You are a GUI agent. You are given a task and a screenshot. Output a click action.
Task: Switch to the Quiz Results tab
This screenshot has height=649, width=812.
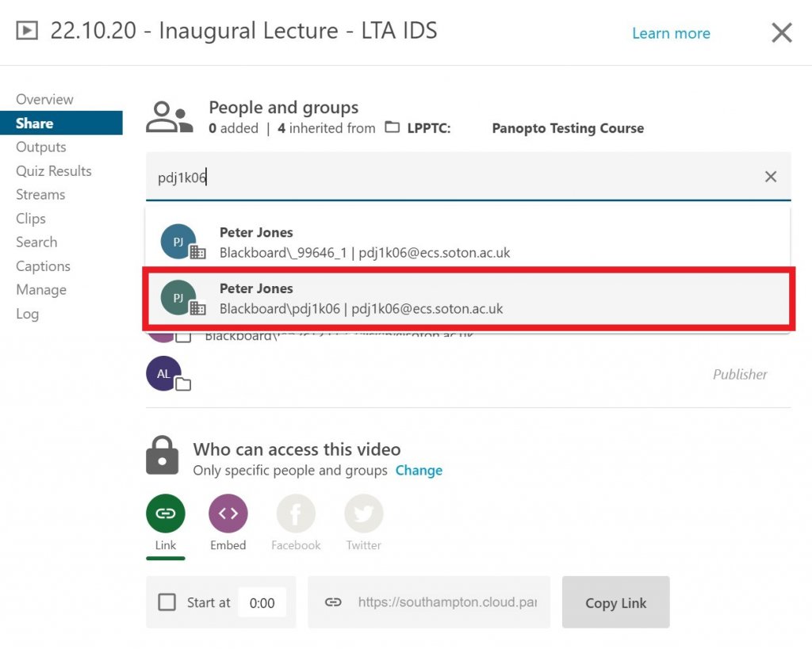click(x=53, y=170)
